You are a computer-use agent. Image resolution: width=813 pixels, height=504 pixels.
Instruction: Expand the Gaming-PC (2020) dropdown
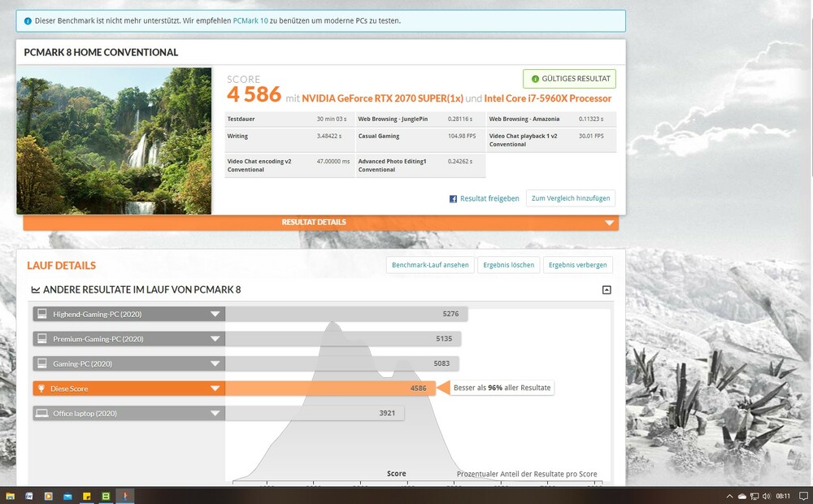[x=215, y=364]
